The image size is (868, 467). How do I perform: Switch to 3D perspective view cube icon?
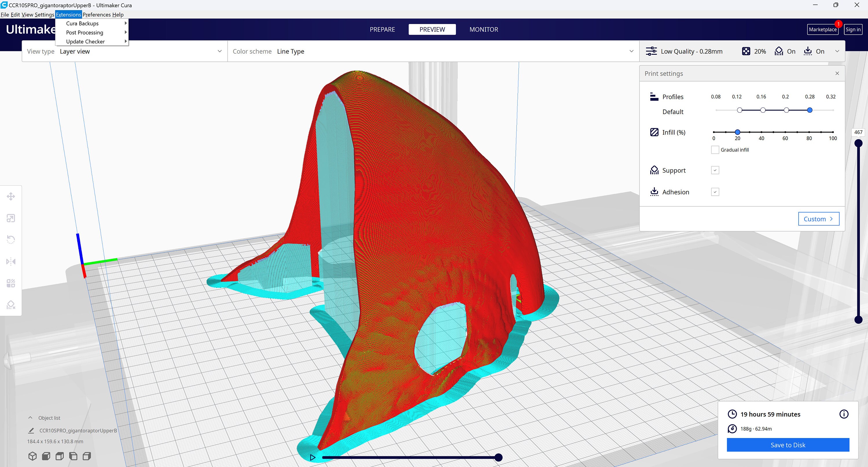32,456
